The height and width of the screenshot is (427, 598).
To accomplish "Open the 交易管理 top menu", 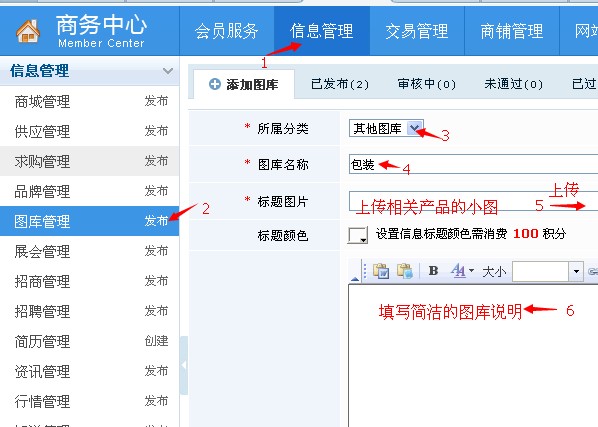I will [417, 31].
